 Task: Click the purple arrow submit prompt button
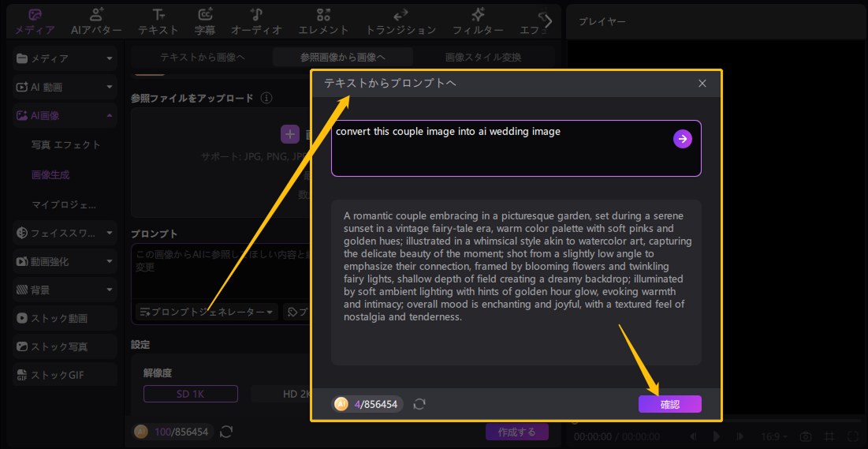pos(682,139)
